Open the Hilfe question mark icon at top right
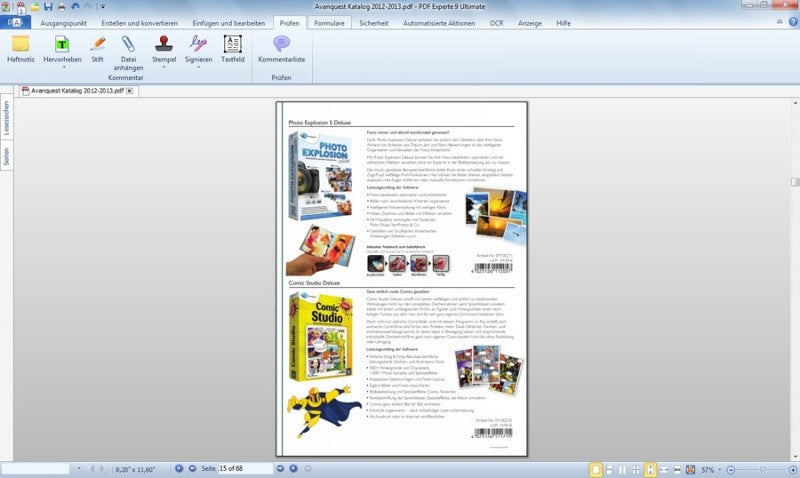The height and width of the screenshot is (478, 800). pyautogui.click(x=793, y=21)
